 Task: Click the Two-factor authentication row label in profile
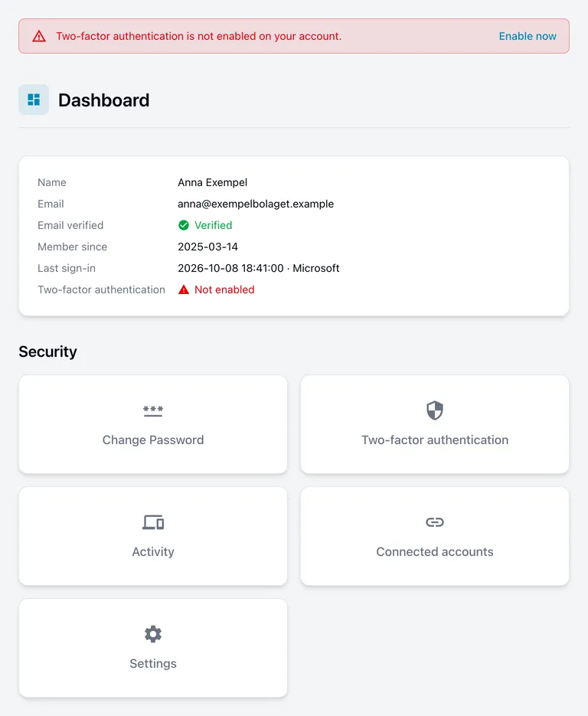pyautogui.click(x=101, y=289)
